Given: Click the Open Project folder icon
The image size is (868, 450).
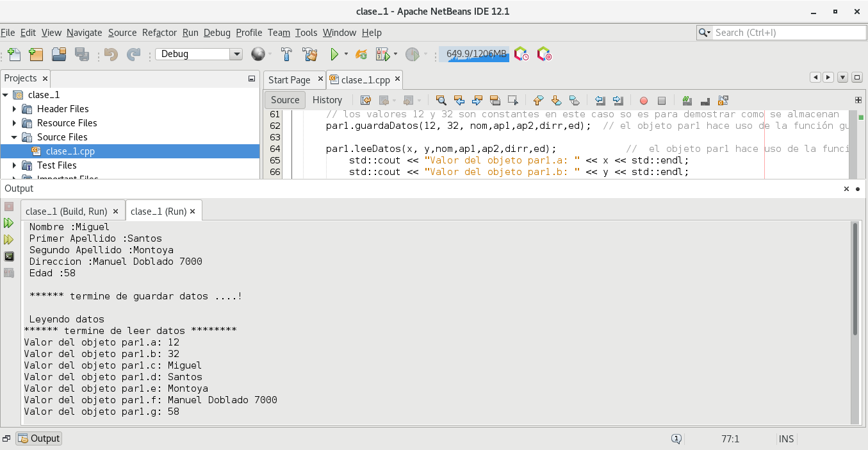Looking at the screenshot, I should point(59,54).
